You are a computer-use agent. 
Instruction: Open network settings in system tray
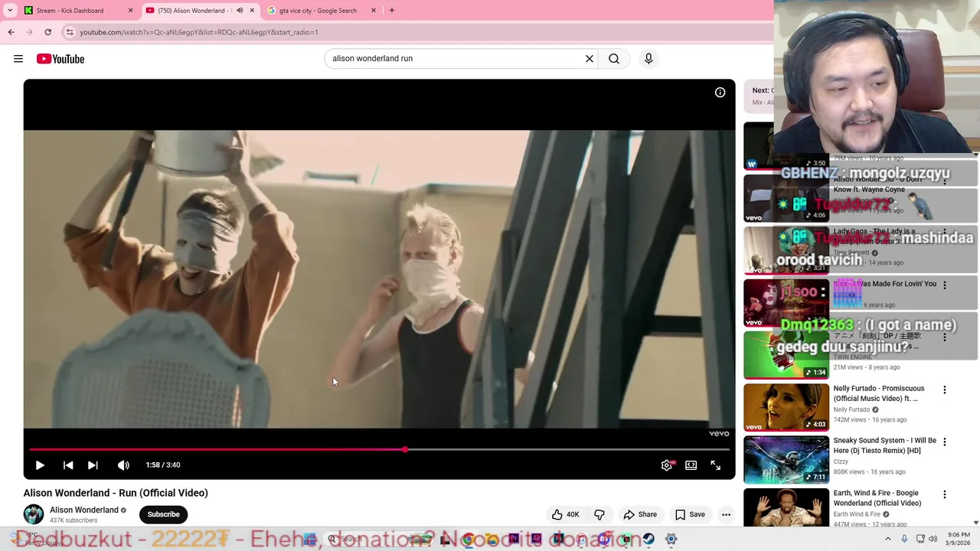(920, 540)
